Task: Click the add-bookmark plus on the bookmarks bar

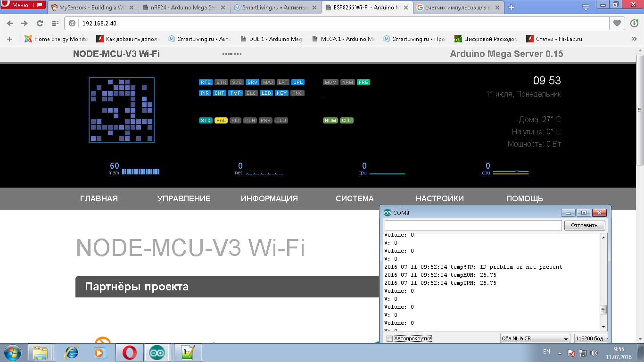Action: [9, 39]
